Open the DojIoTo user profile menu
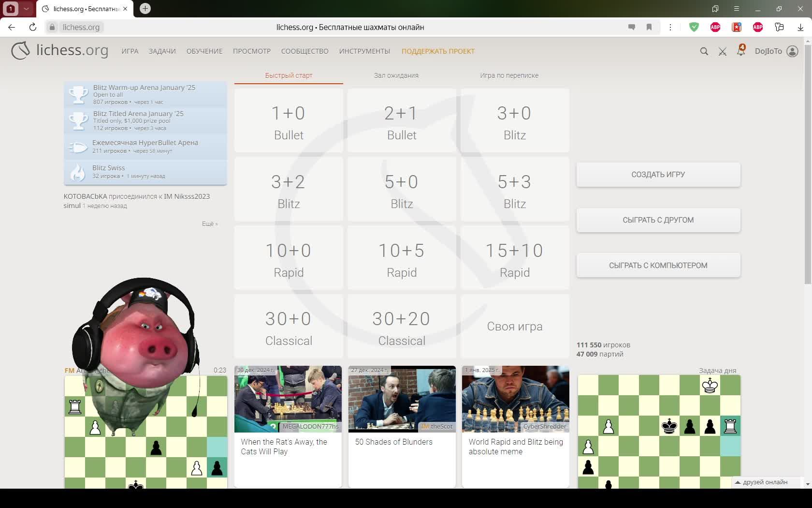 [776, 51]
